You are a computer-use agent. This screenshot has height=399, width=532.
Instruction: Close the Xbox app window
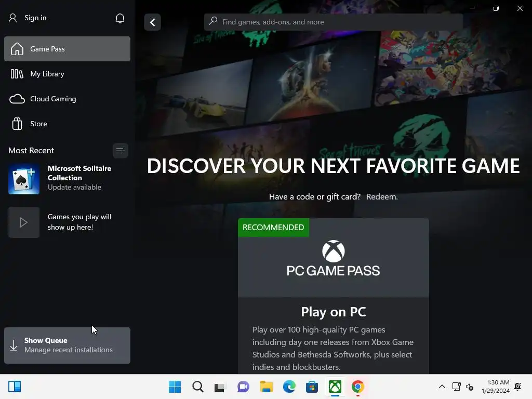[520, 8]
